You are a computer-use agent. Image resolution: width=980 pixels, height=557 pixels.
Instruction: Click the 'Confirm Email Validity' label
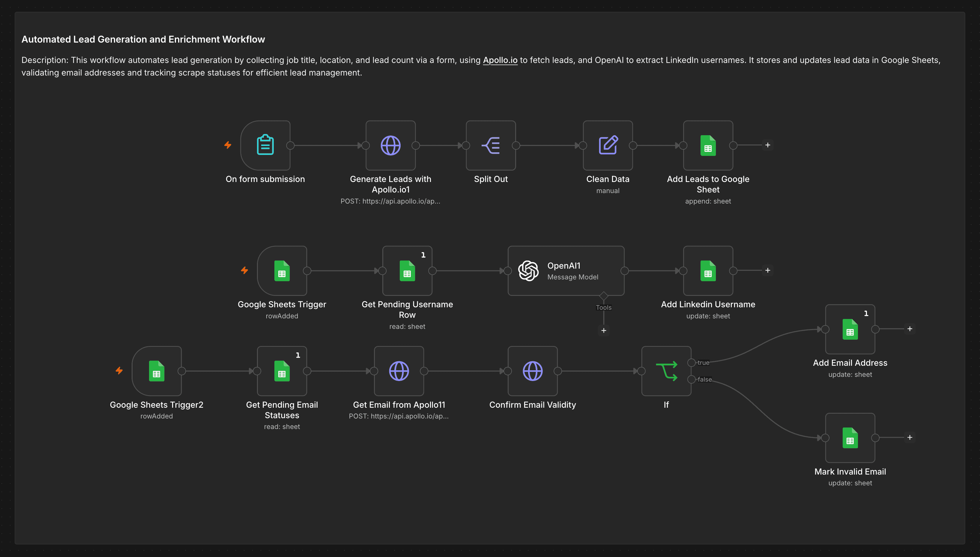coord(533,405)
